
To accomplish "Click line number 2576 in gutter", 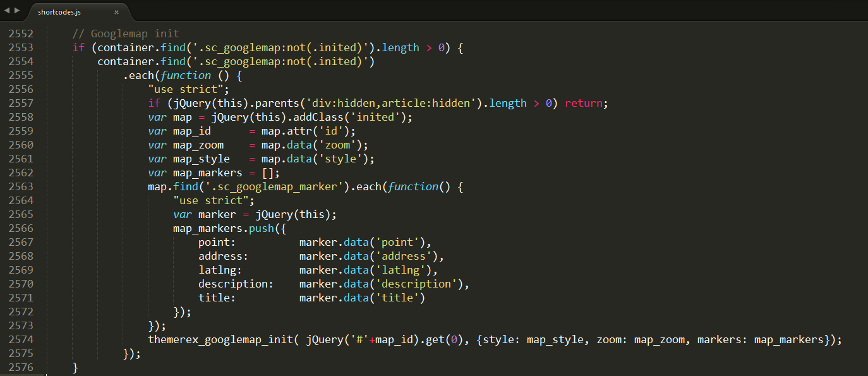I will coord(21,367).
